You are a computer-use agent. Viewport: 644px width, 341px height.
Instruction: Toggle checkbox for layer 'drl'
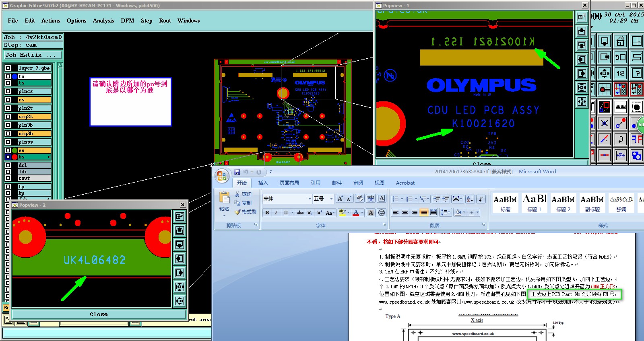8,165
